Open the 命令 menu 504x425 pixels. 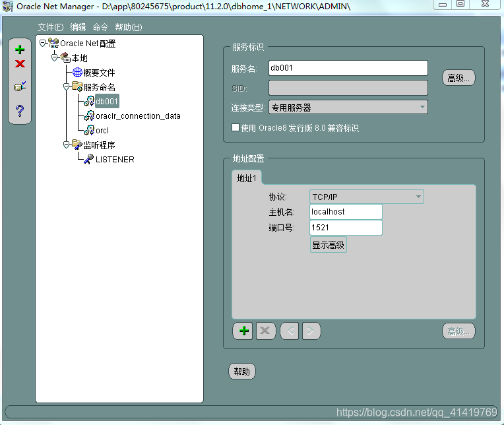[x=100, y=27]
